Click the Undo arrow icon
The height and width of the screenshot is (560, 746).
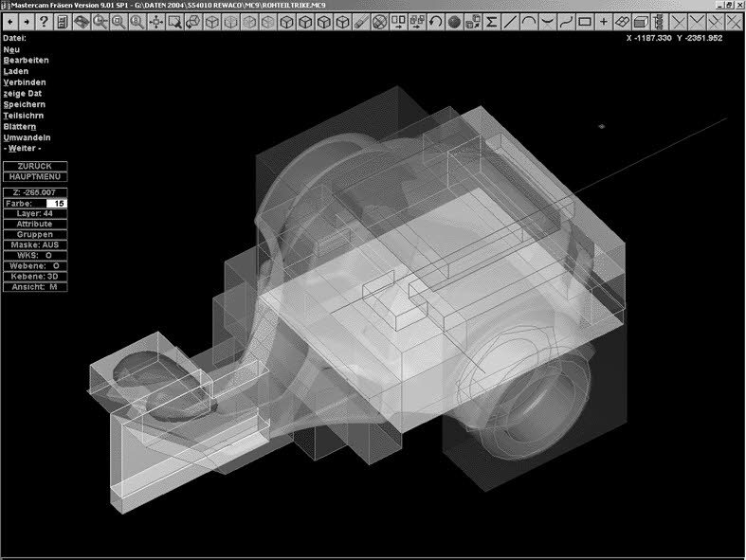435,21
